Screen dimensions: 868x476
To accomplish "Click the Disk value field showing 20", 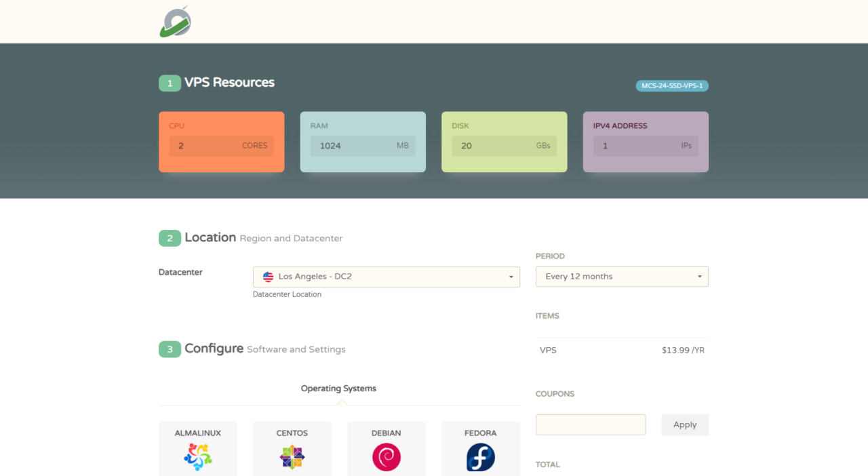I will tap(504, 146).
